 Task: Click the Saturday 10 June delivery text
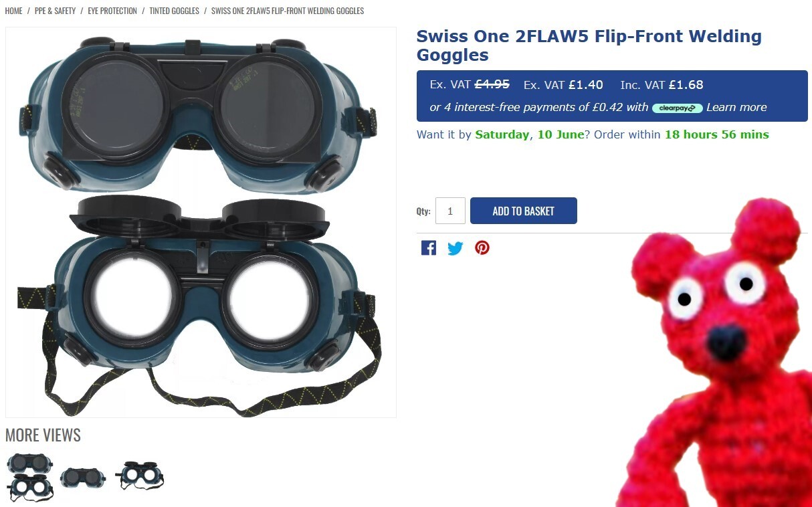[x=530, y=134]
